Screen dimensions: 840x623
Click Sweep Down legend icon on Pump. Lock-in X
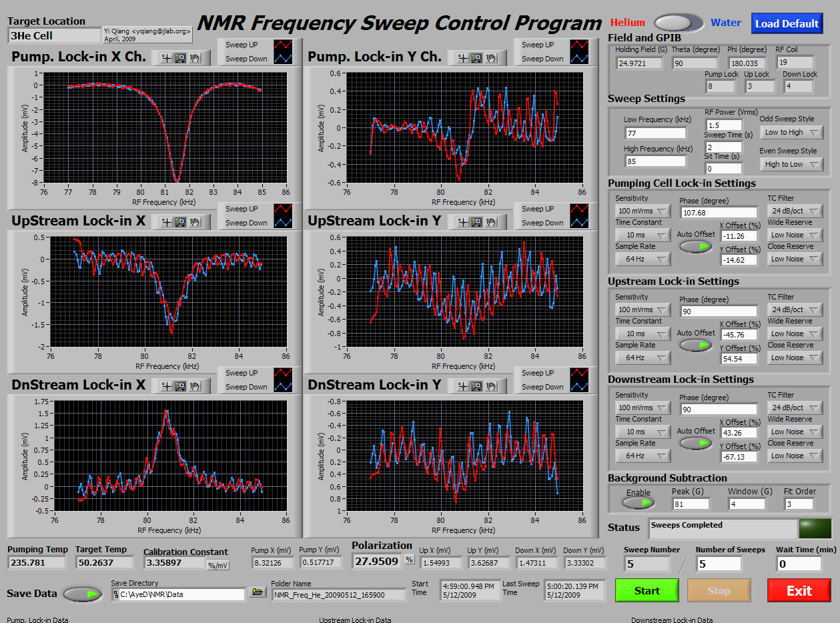[x=282, y=59]
